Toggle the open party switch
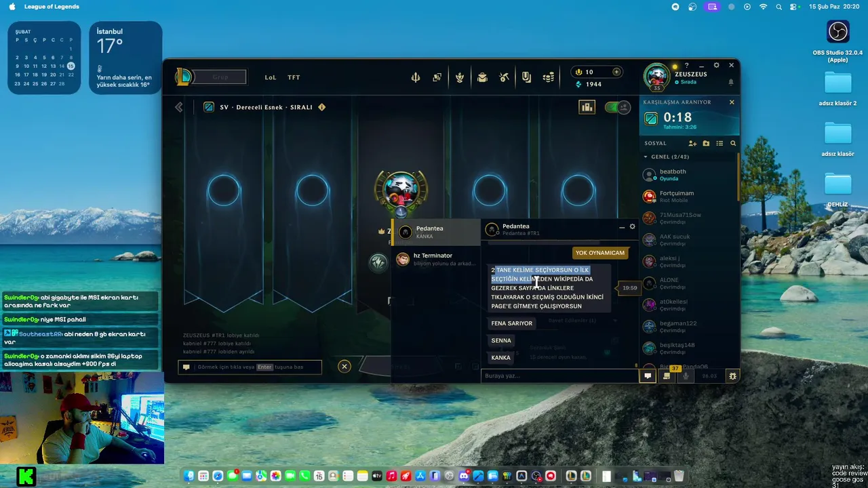Image resolution: width=868 pixels, height=488 pixels. (617, 107)
